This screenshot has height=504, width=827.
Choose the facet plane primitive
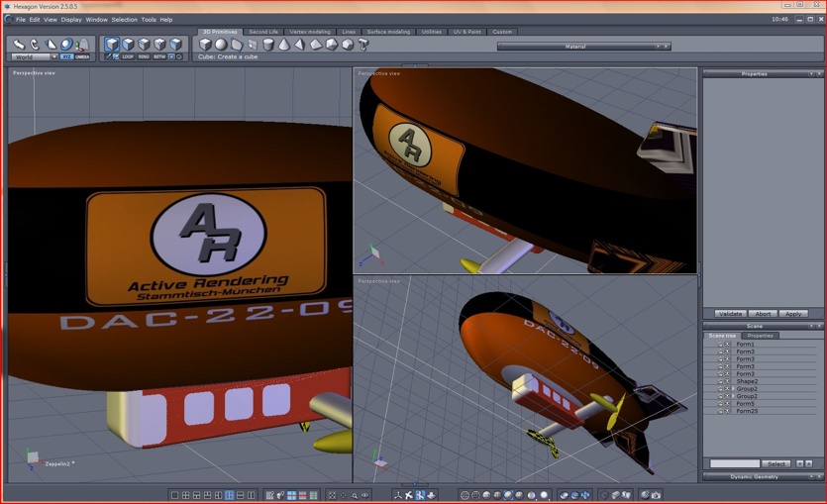click(237, 45)
